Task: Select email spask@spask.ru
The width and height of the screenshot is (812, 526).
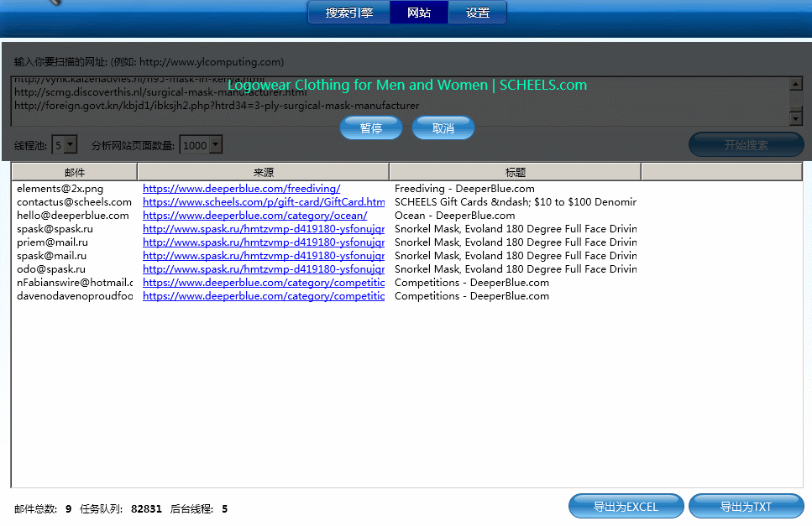Action: coord(55,229)
